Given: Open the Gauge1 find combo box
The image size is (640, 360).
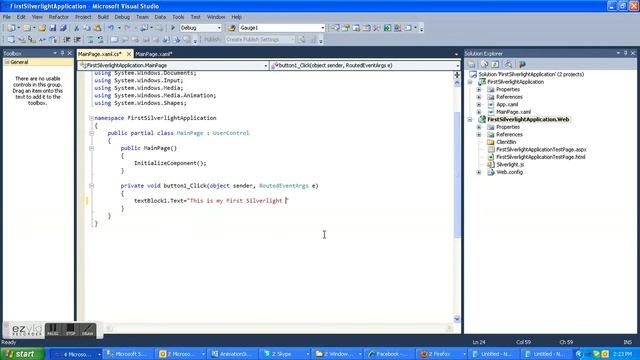Looking at the screenshot, I should (x=322, y=28).
